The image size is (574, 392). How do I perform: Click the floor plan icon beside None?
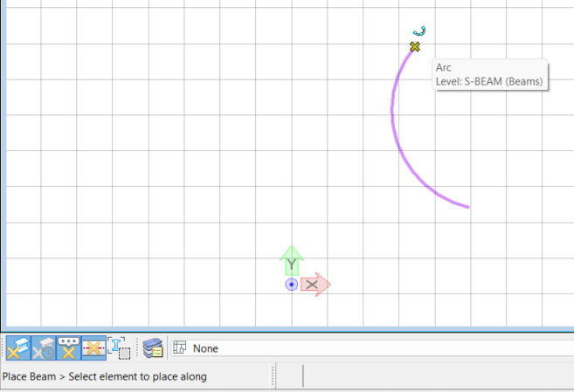tap(180, 347)
